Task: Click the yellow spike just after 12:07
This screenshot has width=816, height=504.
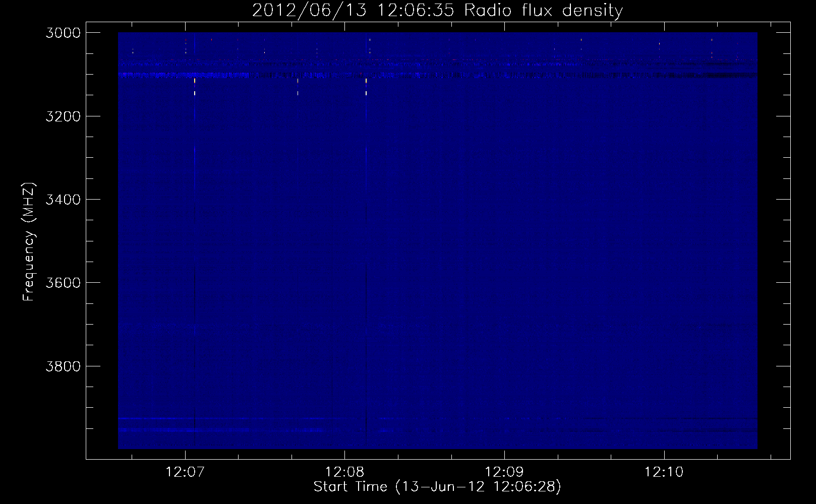Action: pos(195,86)
